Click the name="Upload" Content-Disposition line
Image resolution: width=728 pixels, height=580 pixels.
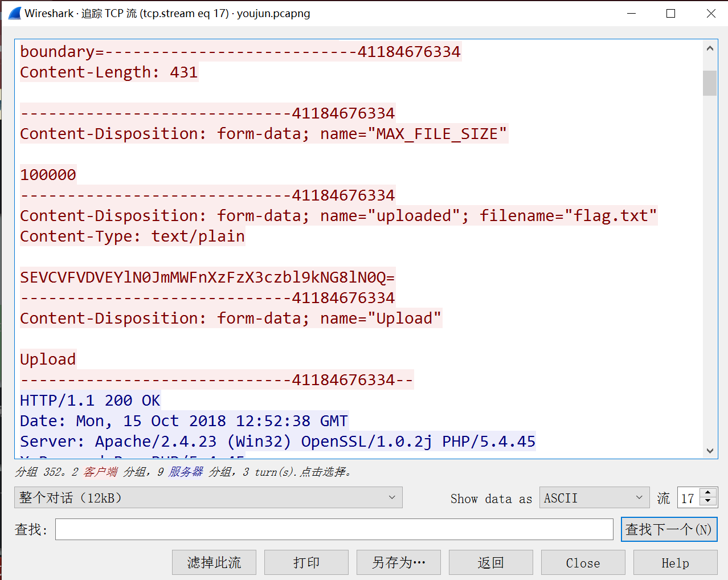(x=231, y=318)
